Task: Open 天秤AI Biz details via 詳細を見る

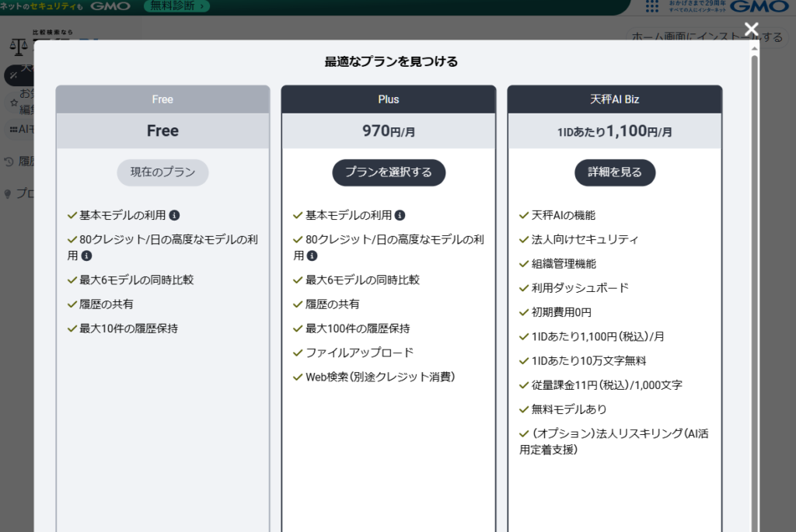Action: pyautogui.click(x=615, y=172)
